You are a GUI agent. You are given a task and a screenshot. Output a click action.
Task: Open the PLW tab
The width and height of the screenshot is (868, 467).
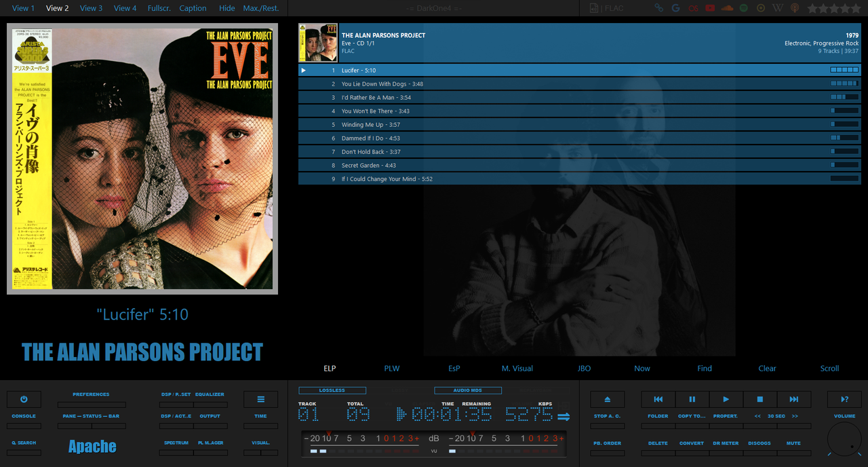[x=392, y=369]
